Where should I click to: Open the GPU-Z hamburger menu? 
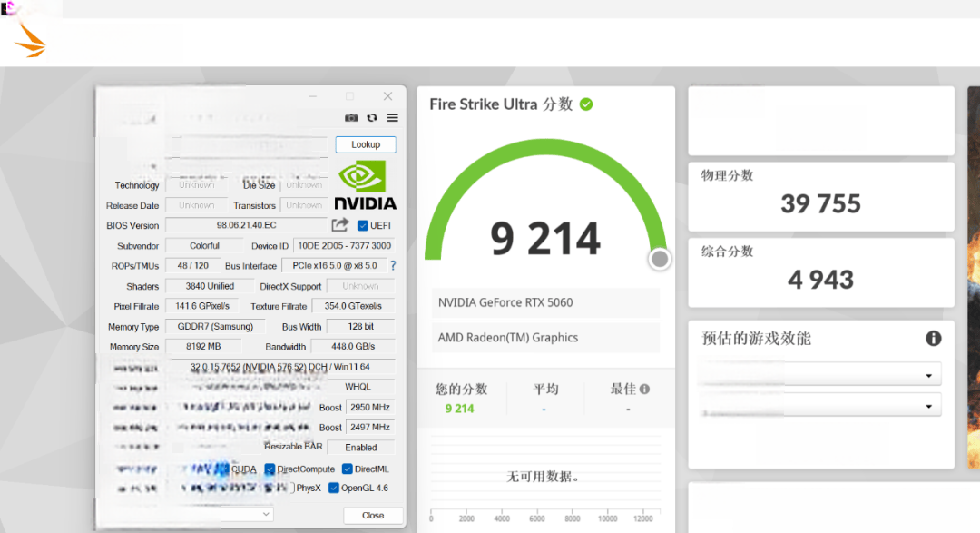[x=393, y=118]
